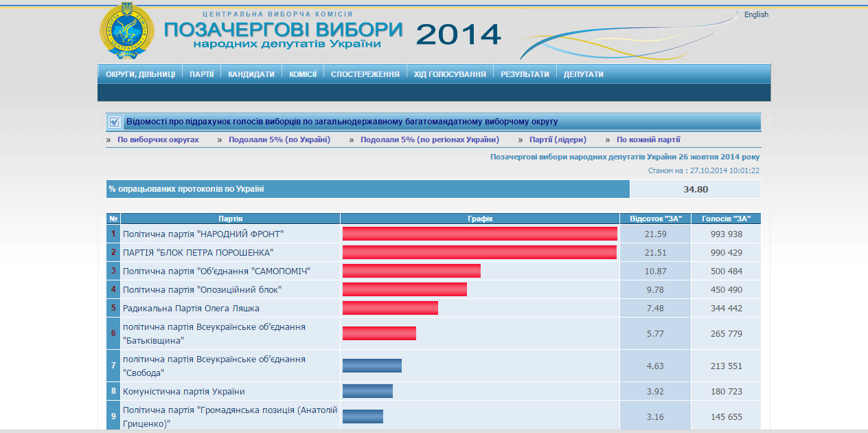Image resolution: width=868 pixels, height=433 pixels.
Task: Open the КОМІСІЇ menu item
Action: click(x=303, y=74)
